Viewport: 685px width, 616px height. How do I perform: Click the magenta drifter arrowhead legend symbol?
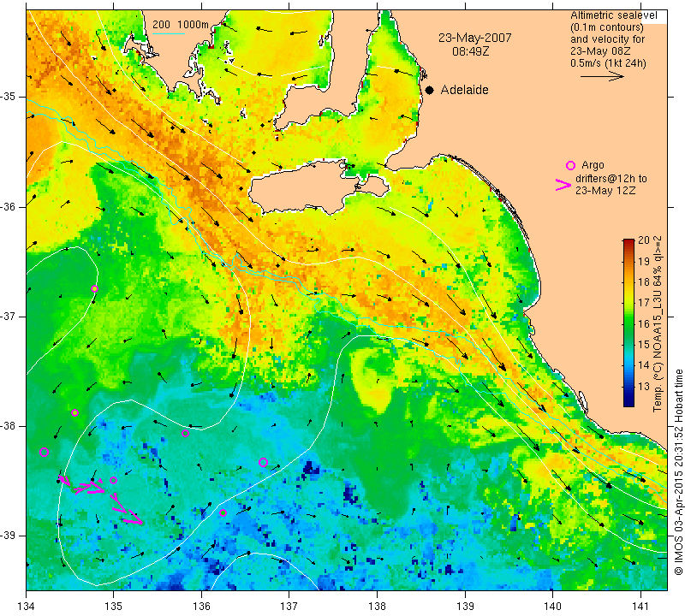coord(563,185)
